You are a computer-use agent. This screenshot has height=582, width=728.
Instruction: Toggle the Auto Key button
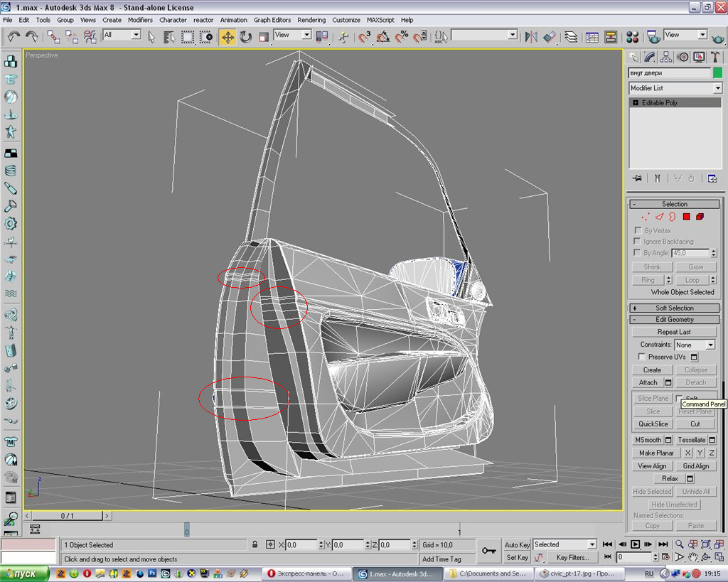point(517,545)
